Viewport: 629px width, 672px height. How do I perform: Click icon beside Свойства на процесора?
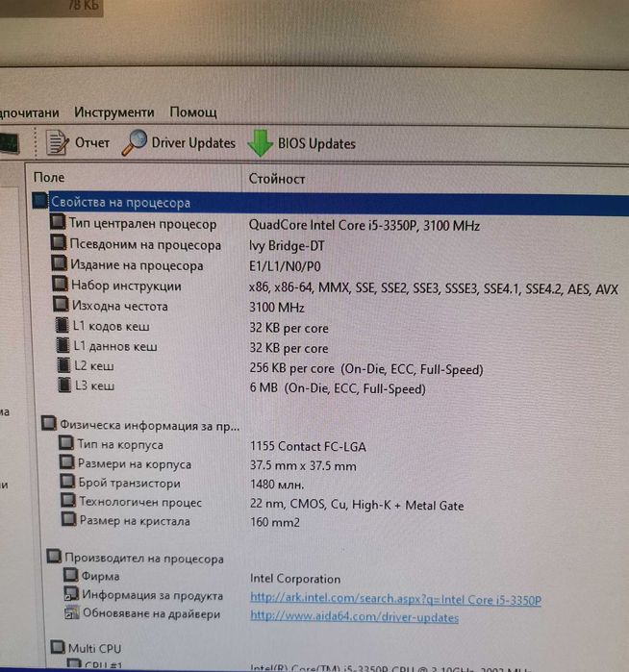tap(39, 201)
